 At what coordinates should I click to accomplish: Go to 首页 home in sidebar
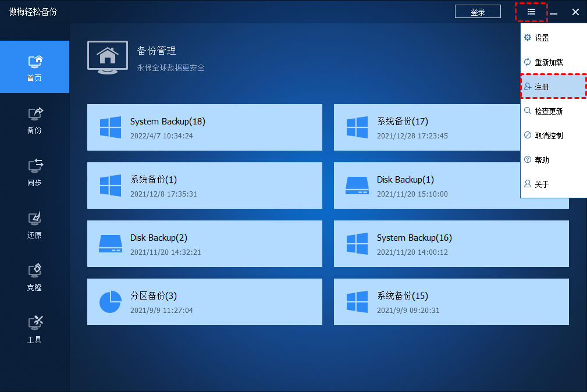(34, 67)
